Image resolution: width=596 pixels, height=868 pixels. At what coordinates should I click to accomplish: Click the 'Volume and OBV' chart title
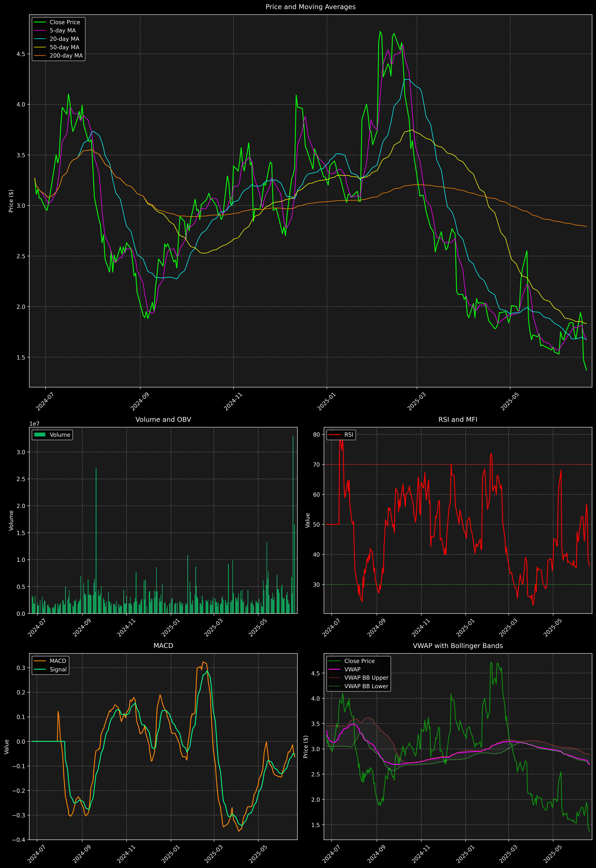coord(163,419)
